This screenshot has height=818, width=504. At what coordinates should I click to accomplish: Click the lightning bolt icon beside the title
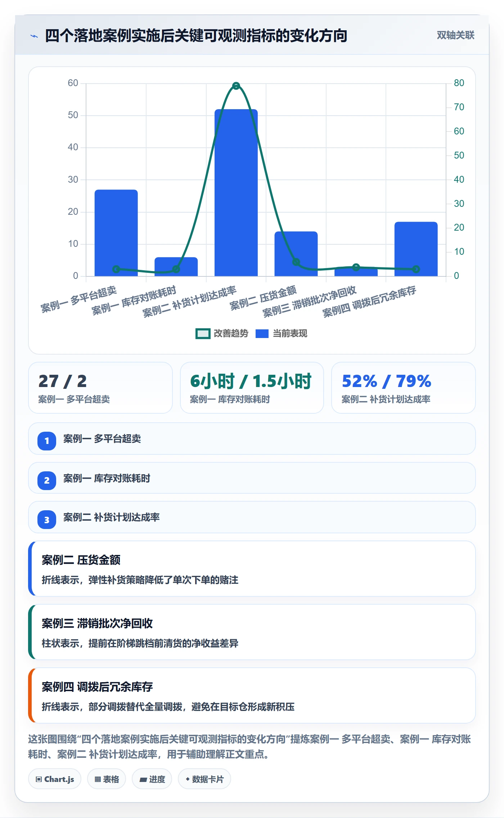click(34, 36)
